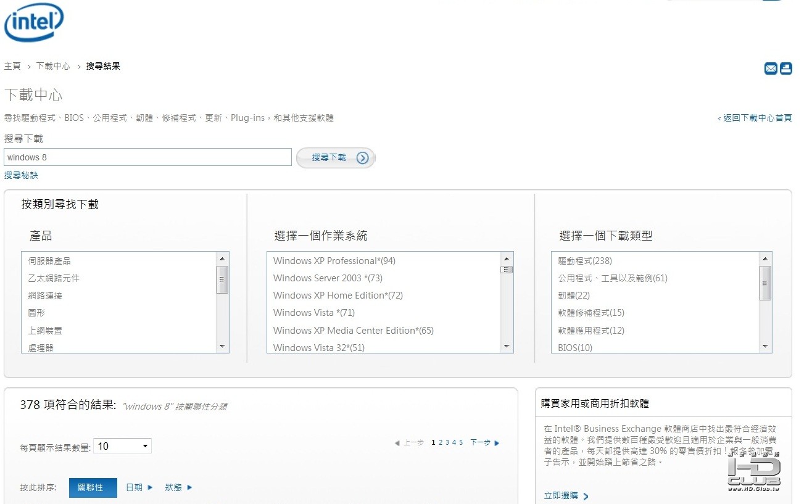Click product list scroll down arrow
812x504 pixels.
click(223, 347)
